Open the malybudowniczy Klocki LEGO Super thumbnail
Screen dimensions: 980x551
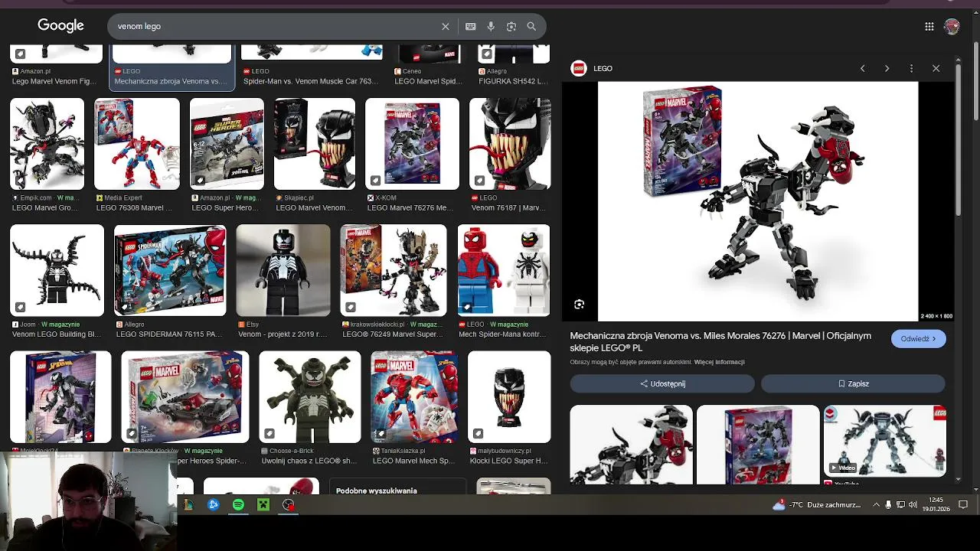pos(509,397)
